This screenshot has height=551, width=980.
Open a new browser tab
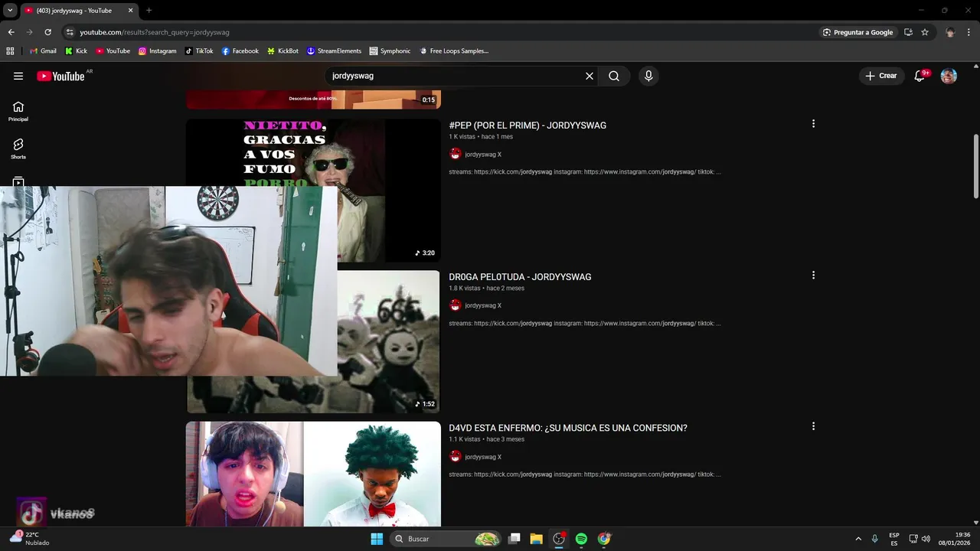149,10
